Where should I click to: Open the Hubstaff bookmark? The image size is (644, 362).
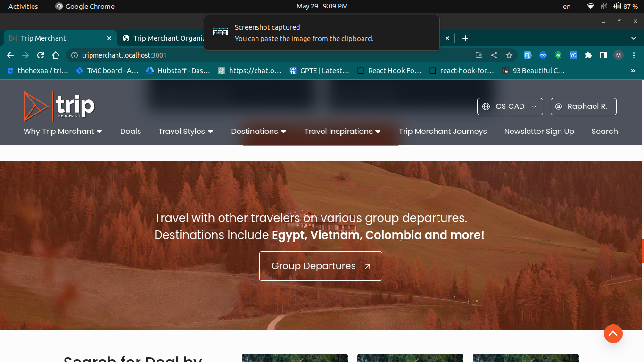(x=178, y=71)
